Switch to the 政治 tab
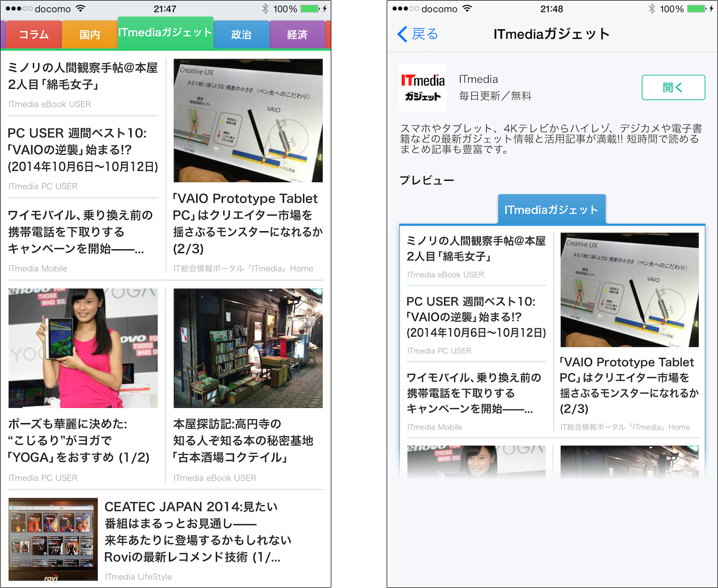This screenshot has height=588, width=718. coord(241,35)
